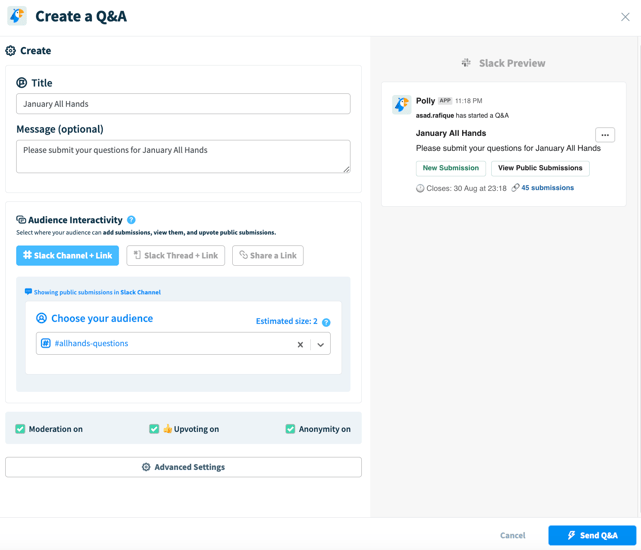This screenshot has height=550, width=641.
Task: Click Send Q&A button
Action: (x=592, y=535)
